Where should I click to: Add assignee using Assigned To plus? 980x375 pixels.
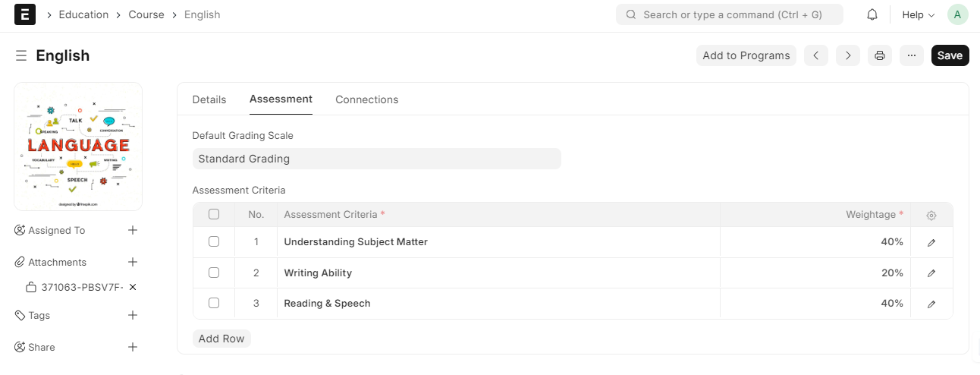coord(133,230)
